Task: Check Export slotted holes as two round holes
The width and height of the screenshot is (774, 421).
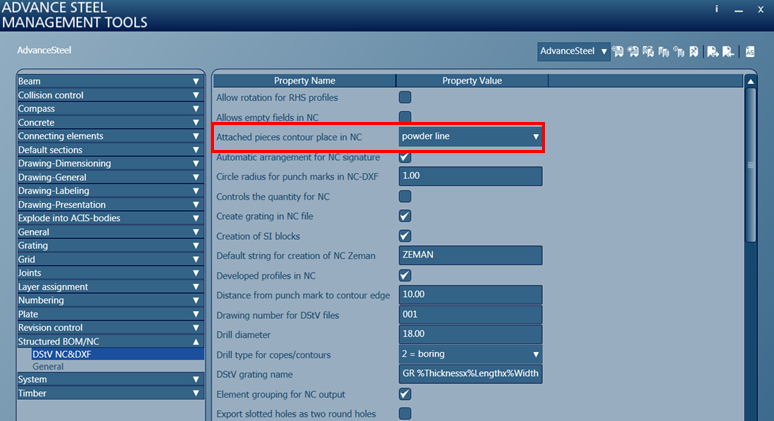Action: click(405, 414)
